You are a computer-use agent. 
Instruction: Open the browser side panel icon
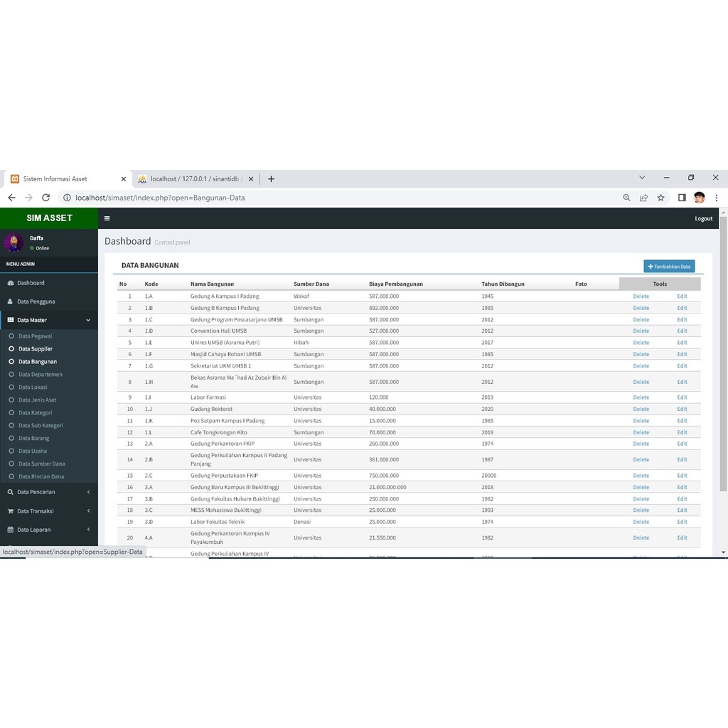tap(682, 198)
